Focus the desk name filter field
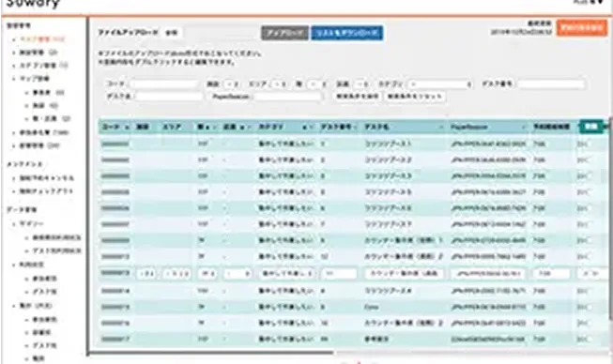Image resolution: width=613 pixels, height=364 pixels. coord(169,96)
